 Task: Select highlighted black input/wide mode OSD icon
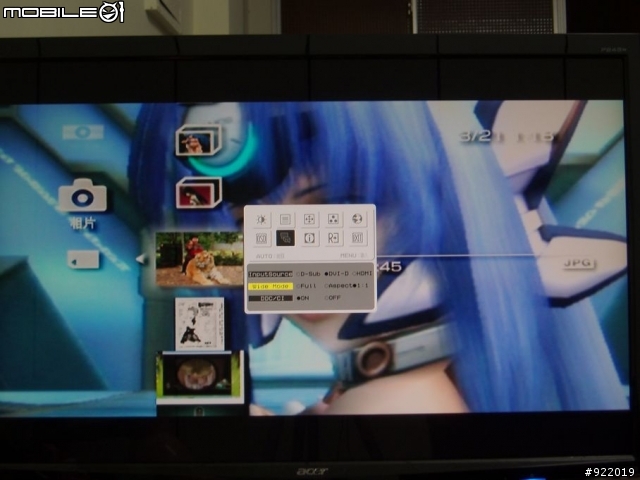pos(285,238)
